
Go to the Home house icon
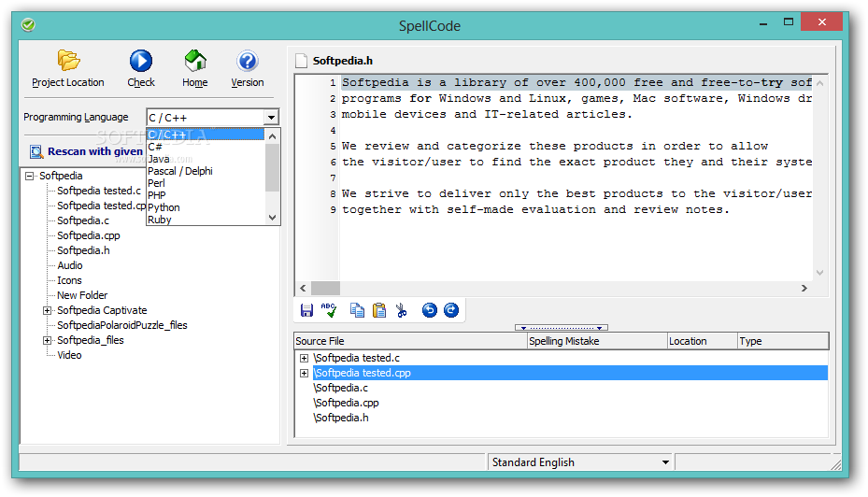(x=195, y=61)
